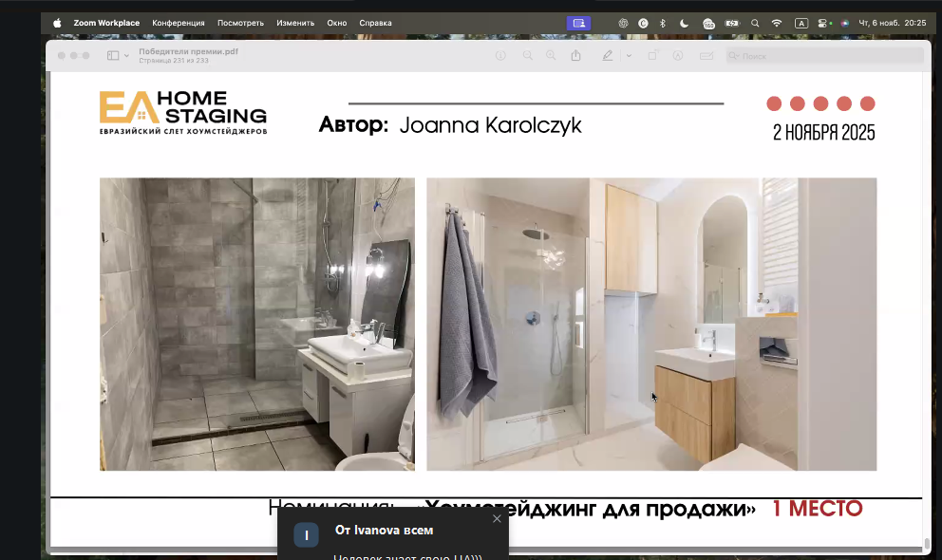
Task: Open the Окно menu
Action: click(336, 23)
